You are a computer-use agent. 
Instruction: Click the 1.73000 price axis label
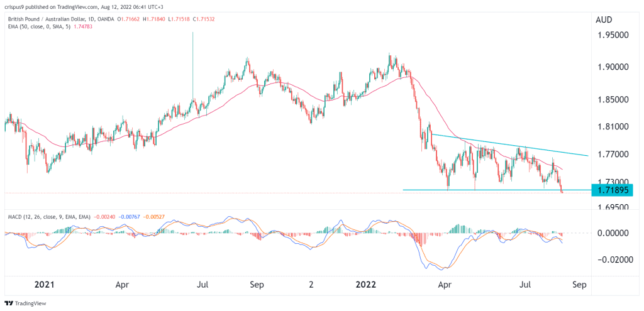(614, 181)
